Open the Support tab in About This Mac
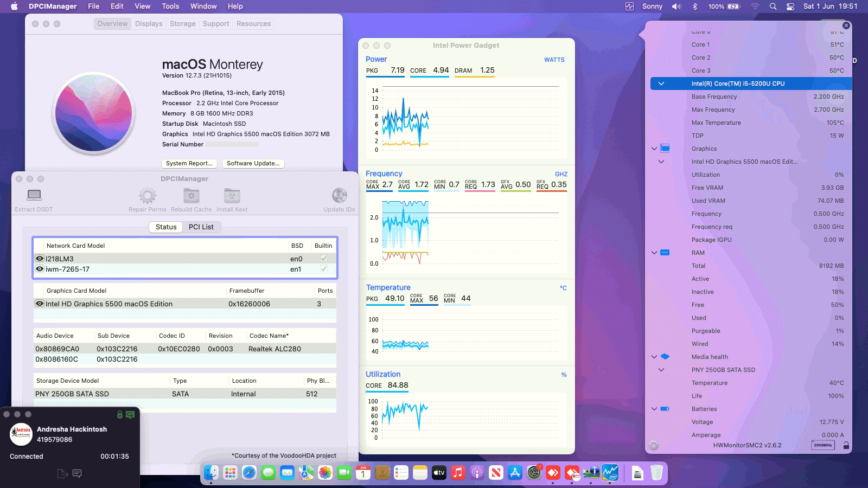Image resolution: width=868 pixels, height=488 pixels. pyautogui.click(x=216, y=24)
